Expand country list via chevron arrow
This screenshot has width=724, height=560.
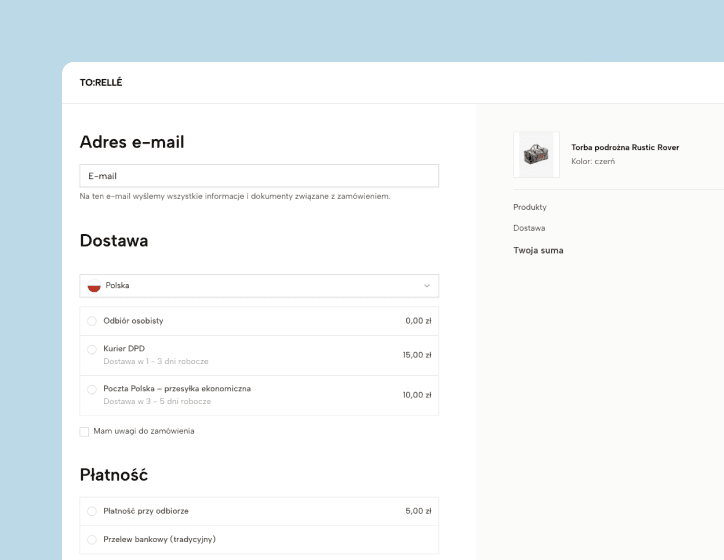[x=427, y=286]
